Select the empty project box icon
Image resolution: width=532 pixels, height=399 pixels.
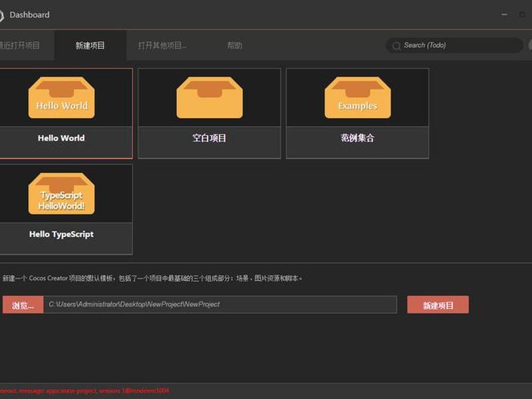tap(209, 97)
